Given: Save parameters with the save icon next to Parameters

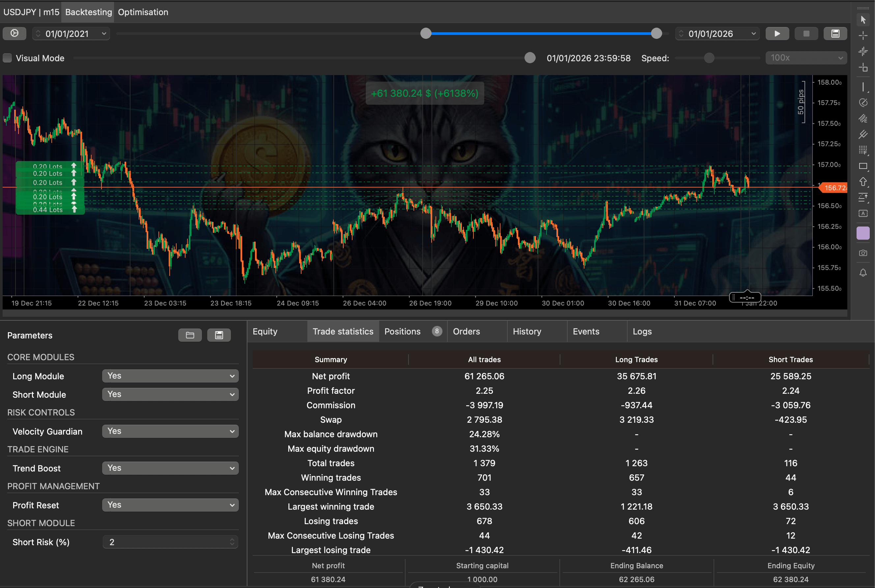Looking at the screenshot, I should (219, 335).
